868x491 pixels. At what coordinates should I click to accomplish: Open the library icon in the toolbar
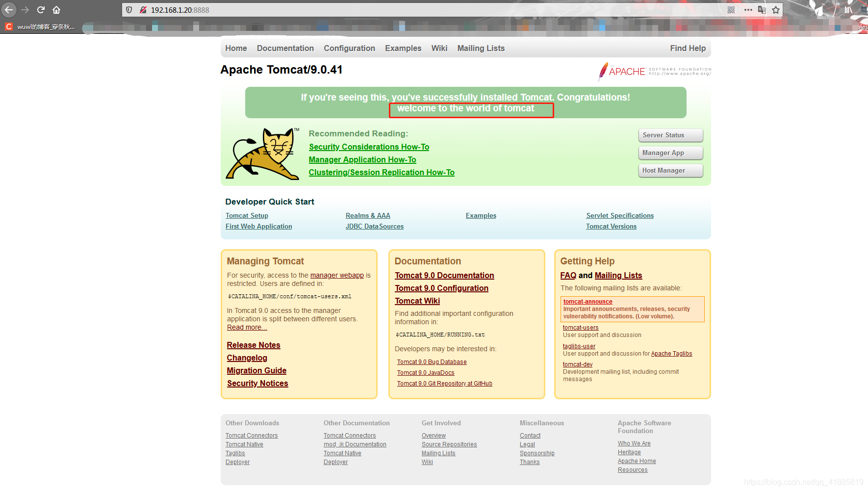(848, 10)
